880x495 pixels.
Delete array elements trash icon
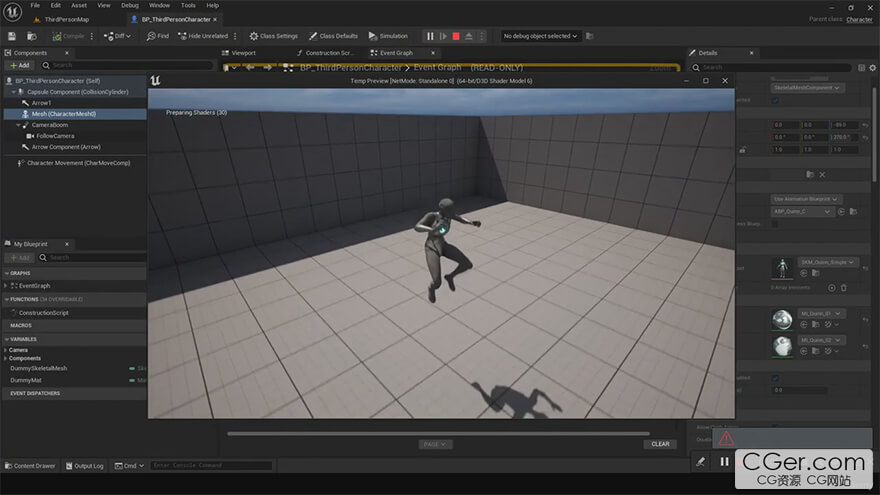point(844,288)
